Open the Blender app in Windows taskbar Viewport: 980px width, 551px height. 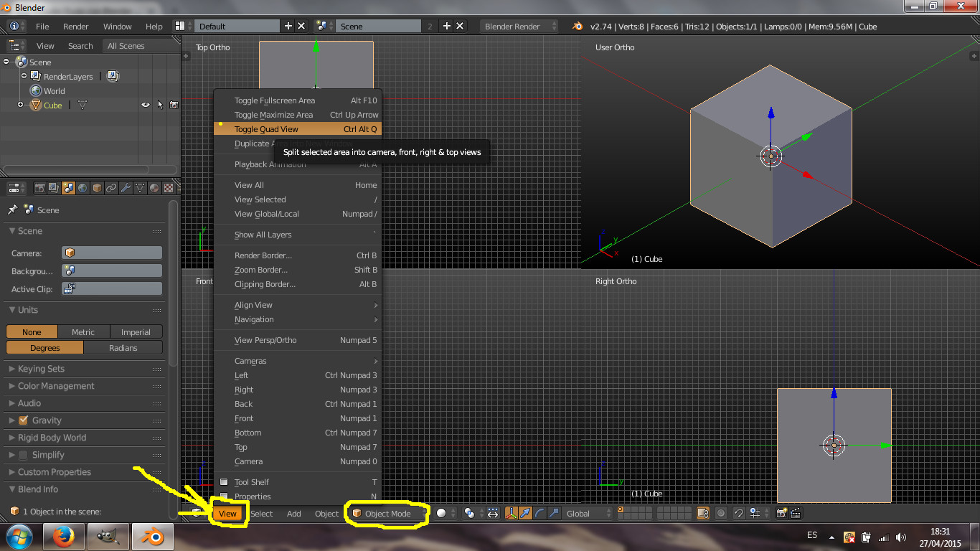click(x=153, y=537)
